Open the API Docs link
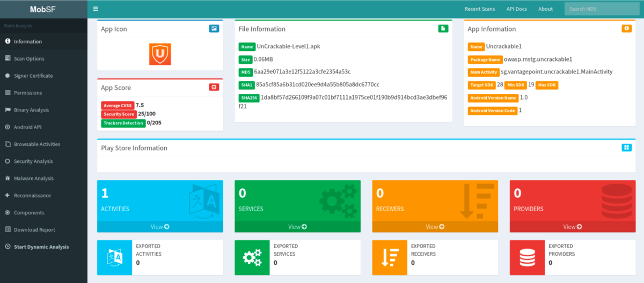Screen dimensions: 644x283 [x=517, y=9]
